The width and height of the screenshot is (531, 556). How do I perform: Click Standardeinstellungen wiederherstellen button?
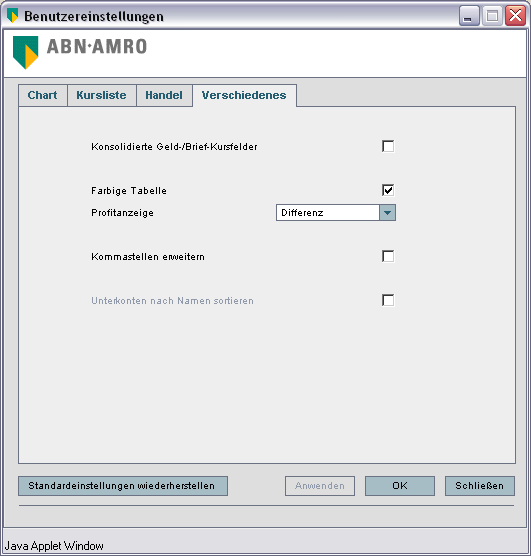(x=123, y=486)
